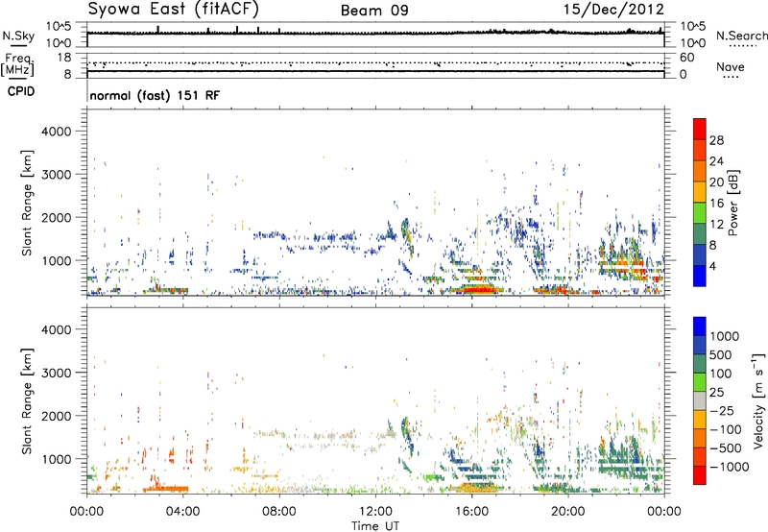Pick the red bottom segment of velocity color bar
The image size is (768, 532).
coord(700,475)
